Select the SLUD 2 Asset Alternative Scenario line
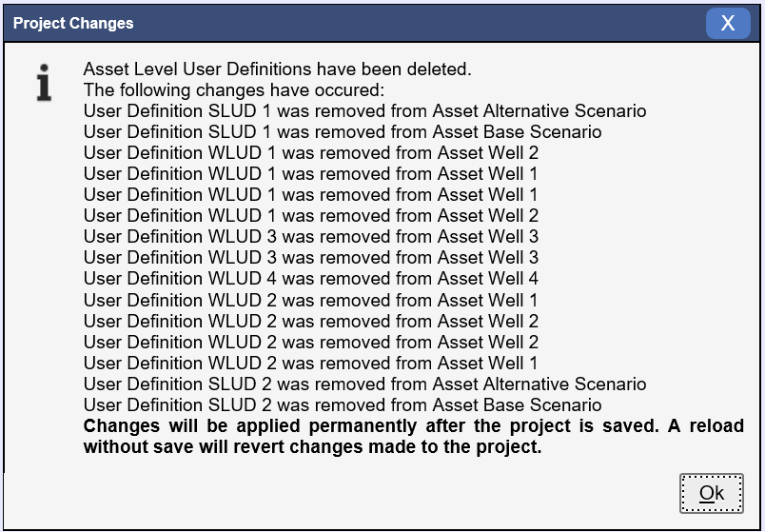The height and width of the screenshot is (532, 765). 364,384
